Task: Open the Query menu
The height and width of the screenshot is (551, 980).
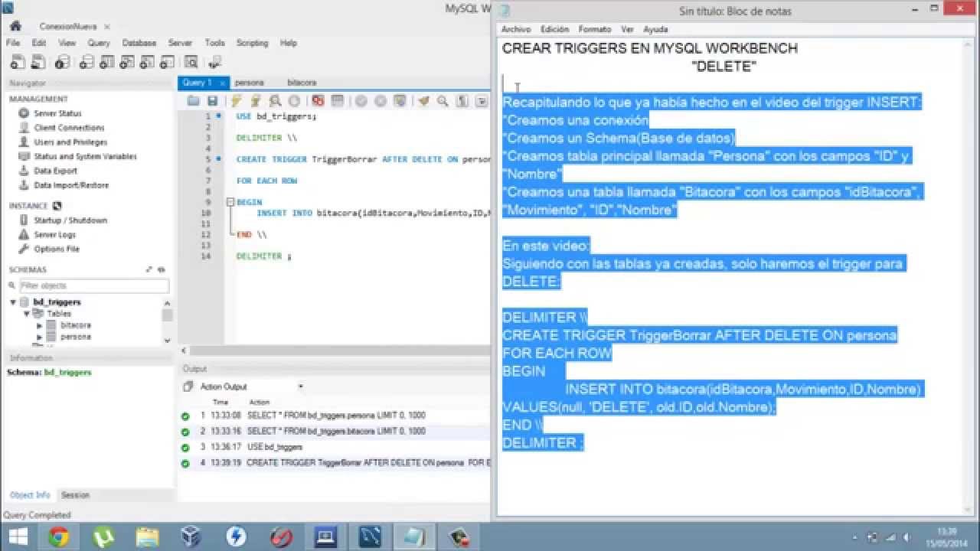Action: tap(99, 43)
